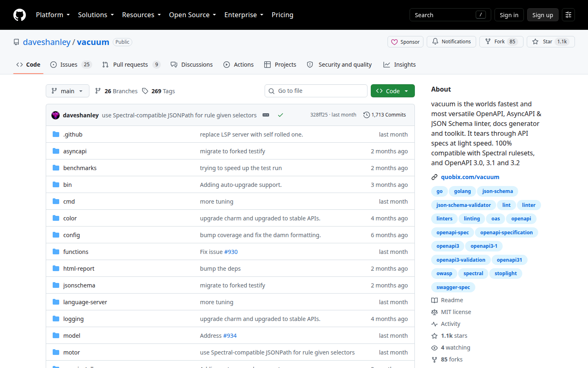Fork the repository with Fork button

click(501, 42)
